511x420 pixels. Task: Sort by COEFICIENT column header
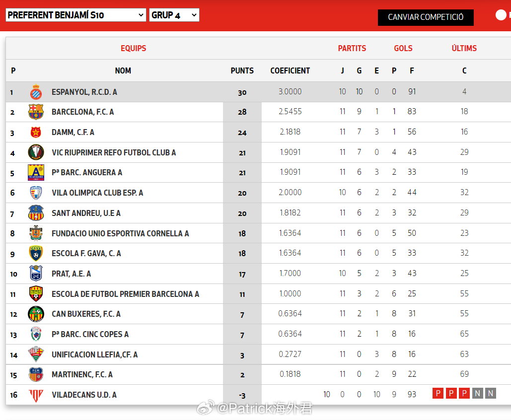click(x=290, y=70)
